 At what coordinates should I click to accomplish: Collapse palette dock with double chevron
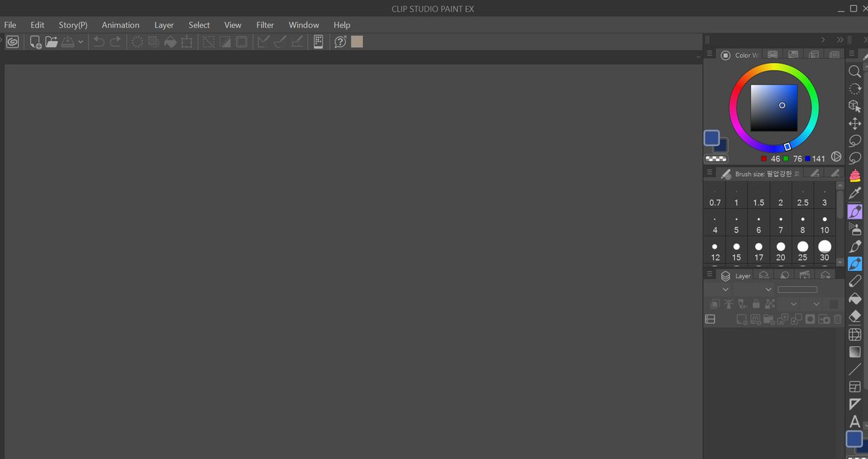(839, 40)
